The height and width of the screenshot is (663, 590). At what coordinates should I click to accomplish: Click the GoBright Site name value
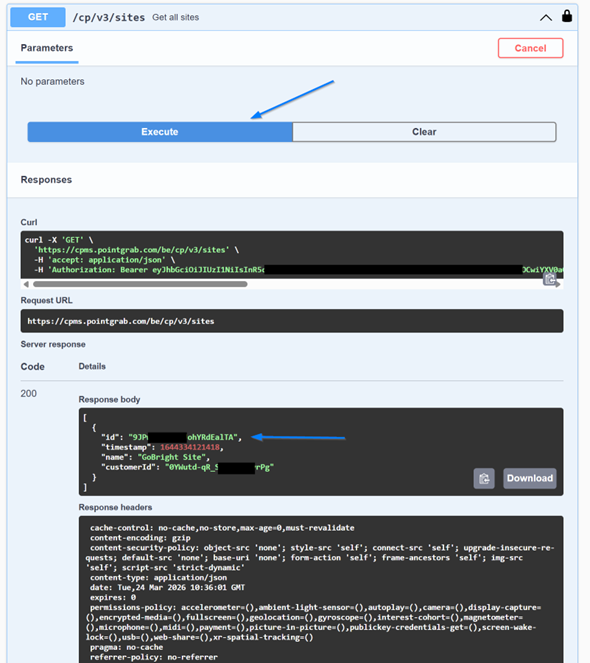pyautogui.click(x=173, y=457)
